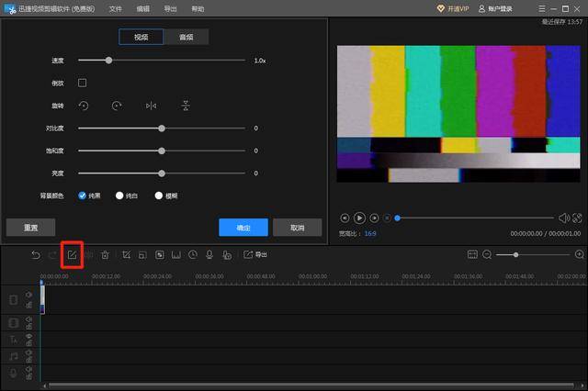The image size is (588, 391).
Task: Undo the last action in the toolbar
Action: pyautogui.click(x=36, y=255)
